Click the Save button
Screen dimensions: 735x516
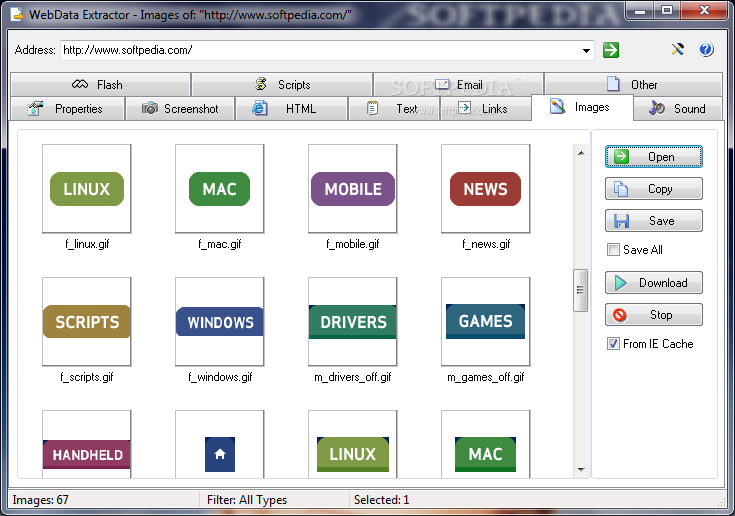coord(653,221)
